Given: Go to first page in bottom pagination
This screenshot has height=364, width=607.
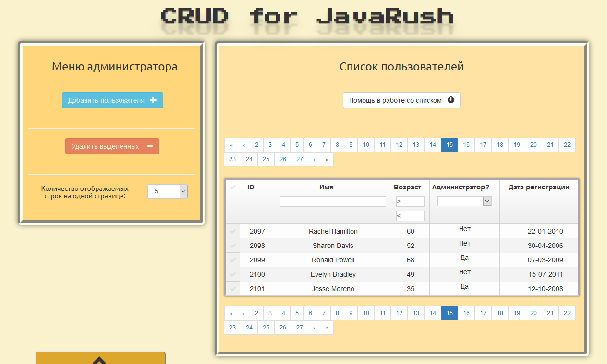Looking at the screenshot, I should pos(231,313).
